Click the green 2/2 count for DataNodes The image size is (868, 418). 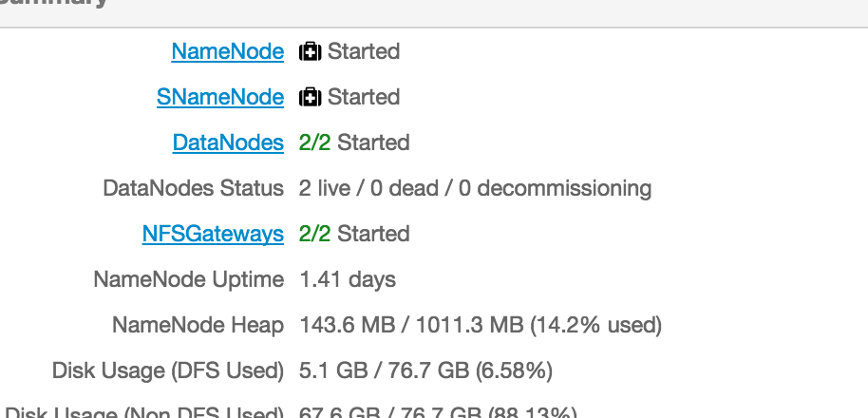coord(314,142)
